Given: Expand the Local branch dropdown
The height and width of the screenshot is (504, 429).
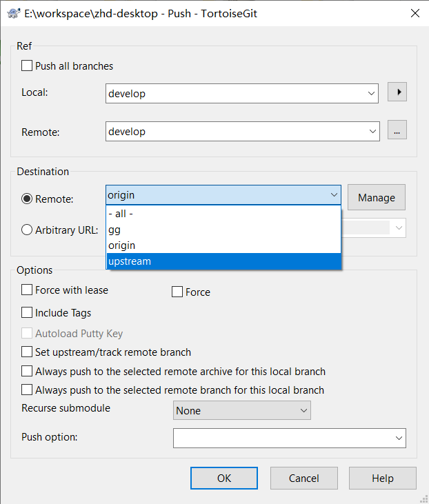Looking at the screenshot, I should tap(372, 94).
